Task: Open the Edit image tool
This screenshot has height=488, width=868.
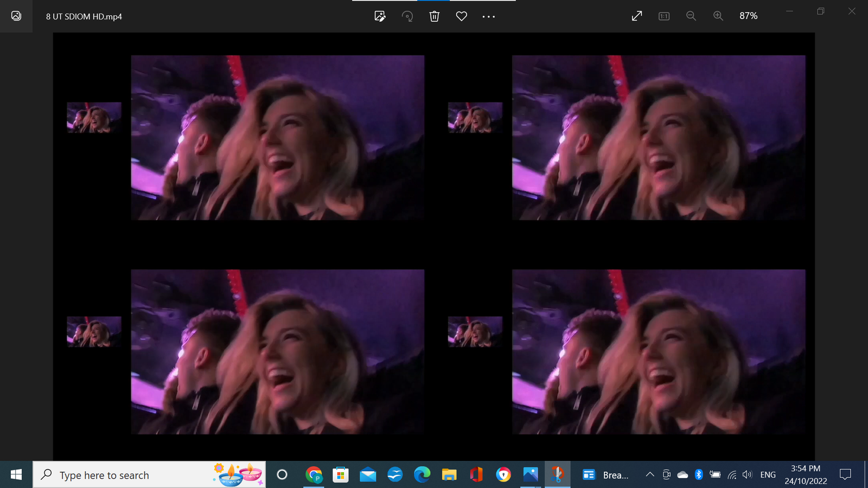Action: pos(380,16)
